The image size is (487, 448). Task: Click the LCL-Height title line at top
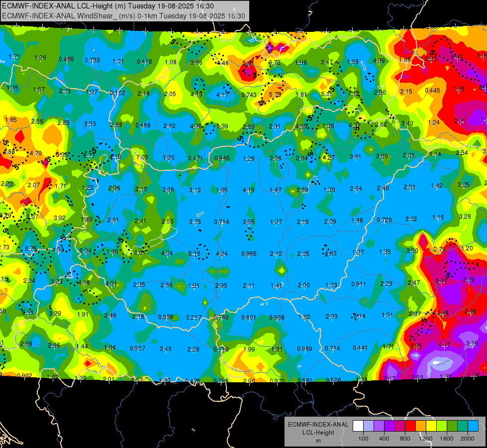[108, 6]
